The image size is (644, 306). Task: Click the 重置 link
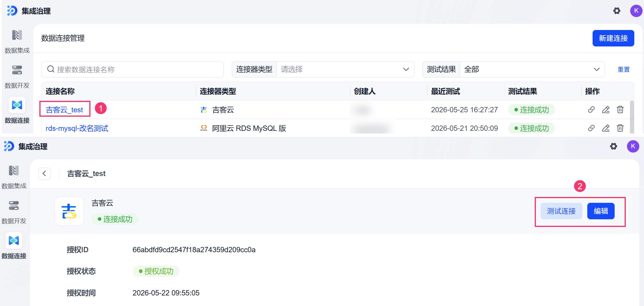coord(623,69)
